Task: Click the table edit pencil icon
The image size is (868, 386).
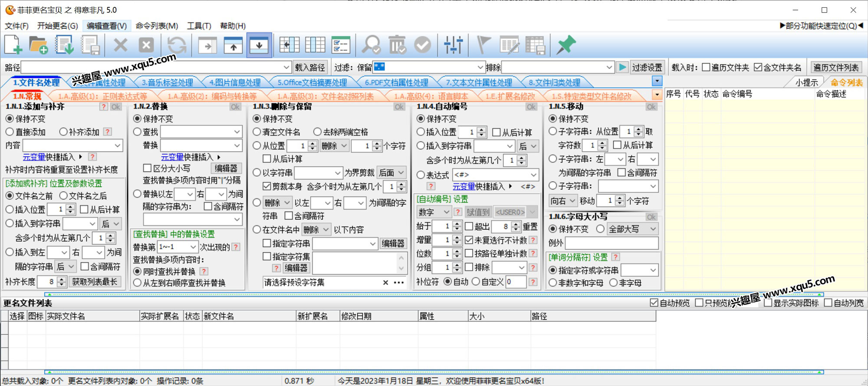Action: point(510,45)
